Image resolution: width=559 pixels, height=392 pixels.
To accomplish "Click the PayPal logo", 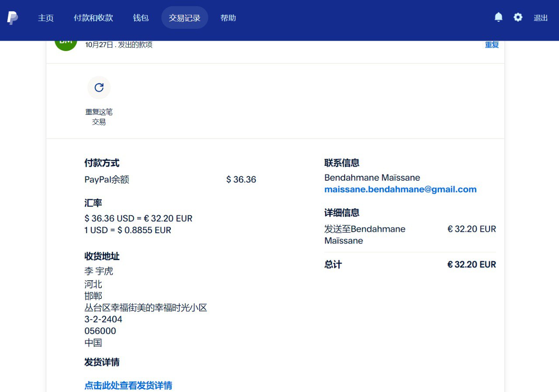I will click(x=12, y=18).
